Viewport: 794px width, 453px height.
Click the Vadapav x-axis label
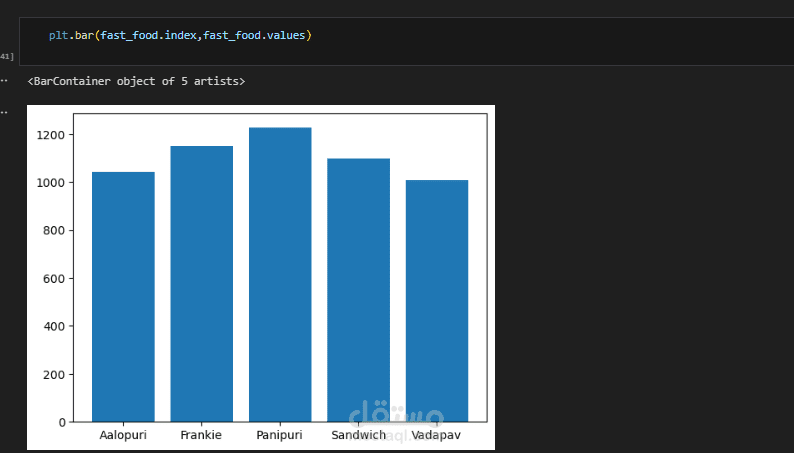point(437,436)
